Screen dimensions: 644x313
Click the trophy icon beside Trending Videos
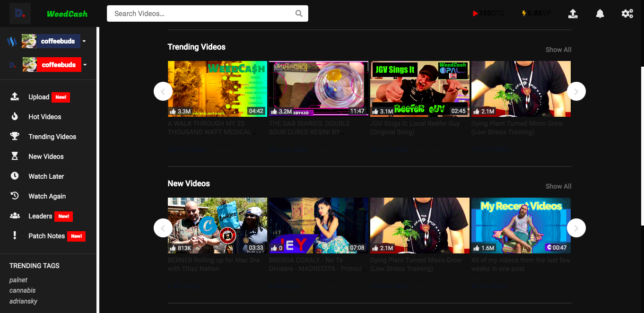(x=15, y=136)
